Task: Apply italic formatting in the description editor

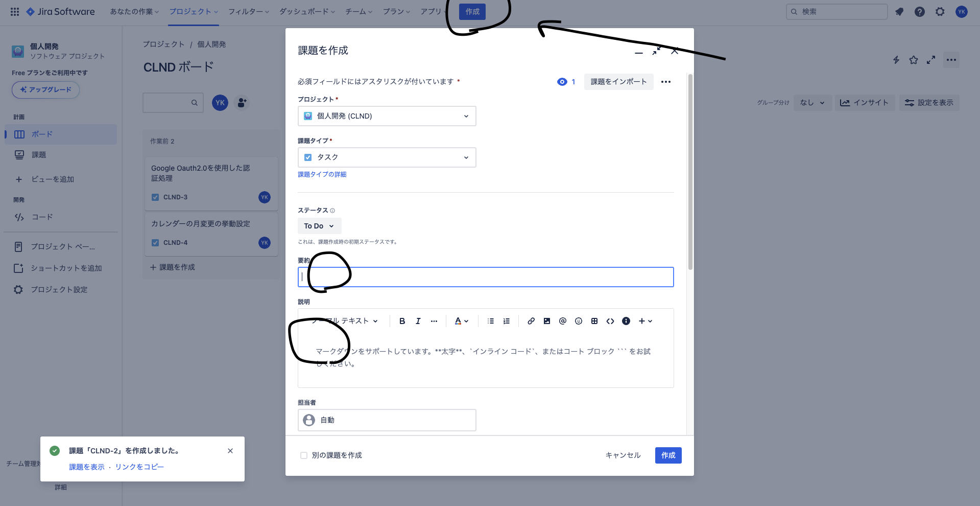Action: 418,320
